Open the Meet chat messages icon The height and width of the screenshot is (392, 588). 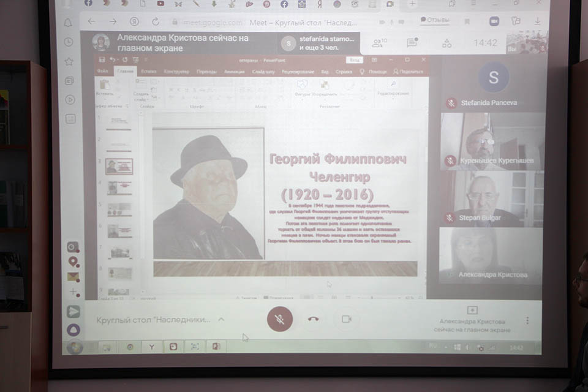[412, 43]
